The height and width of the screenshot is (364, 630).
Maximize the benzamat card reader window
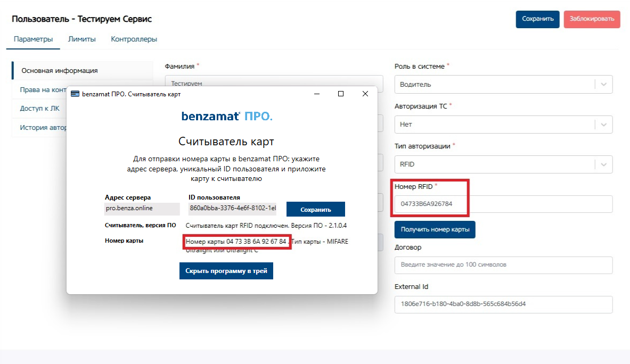pos(341,94)
